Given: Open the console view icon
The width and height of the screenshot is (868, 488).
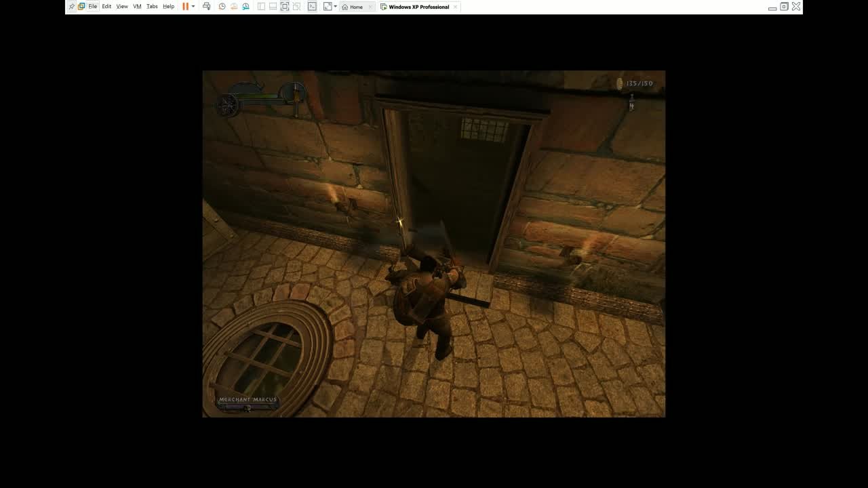Looking at the screenshot, I should coord(312,7).
